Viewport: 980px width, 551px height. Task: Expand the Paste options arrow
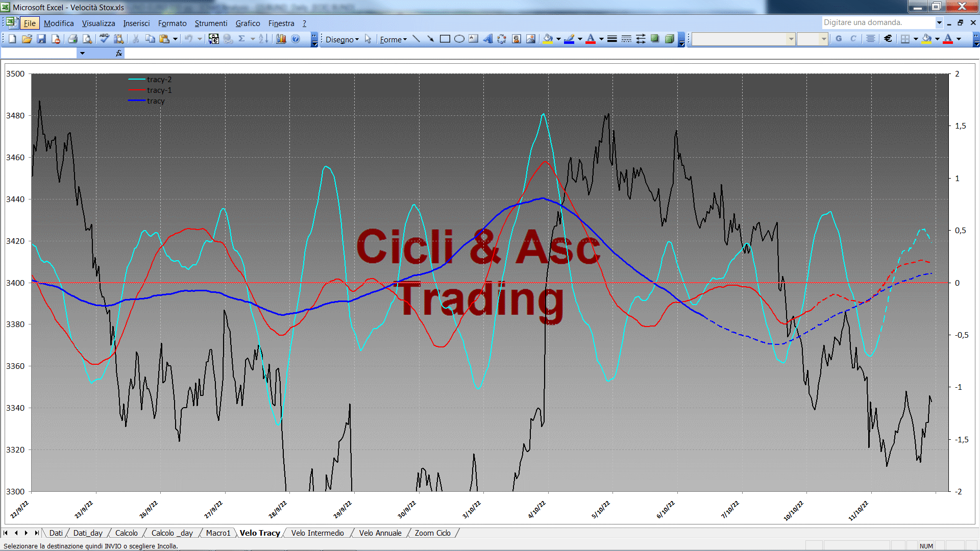(x=175, y=39)
